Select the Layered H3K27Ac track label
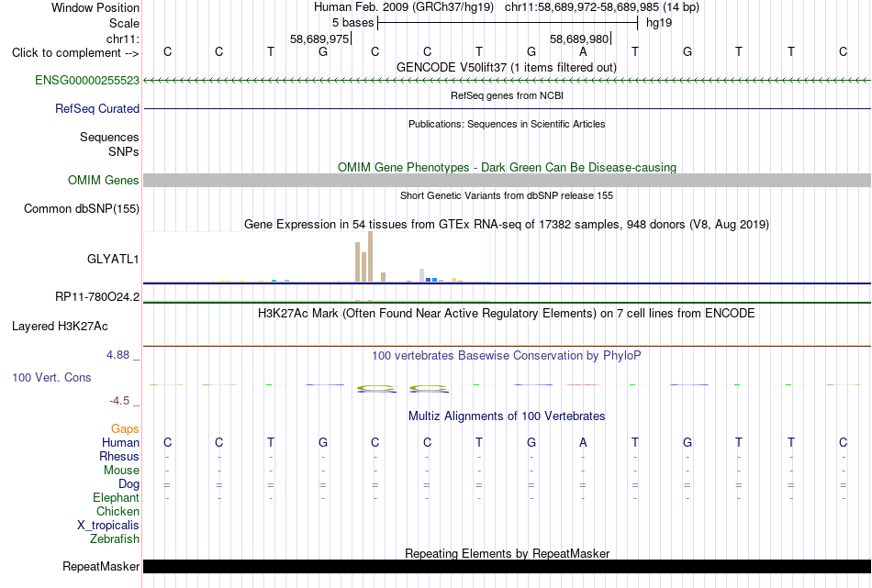 tap(60, 327)
